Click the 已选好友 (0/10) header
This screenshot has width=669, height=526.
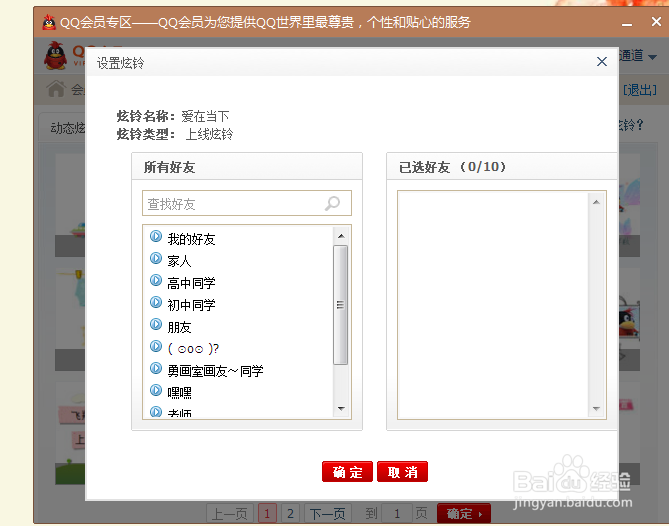[502, 167]
